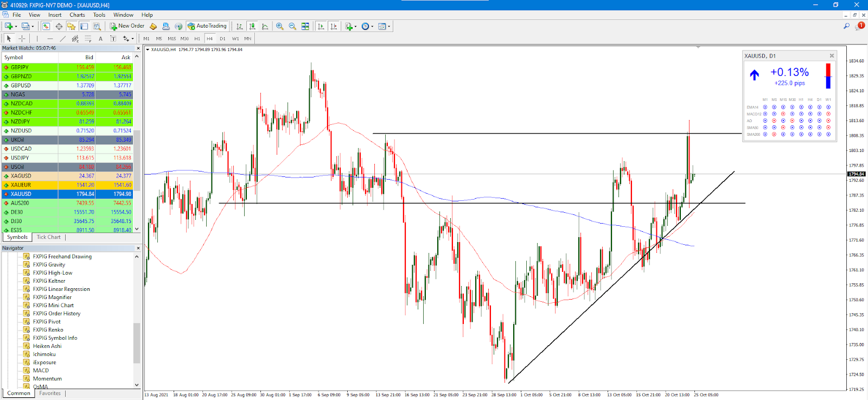Screen dimensions: 868x400
Task: Enable the crosshair cursor
Action: click(x=22, y=39)
